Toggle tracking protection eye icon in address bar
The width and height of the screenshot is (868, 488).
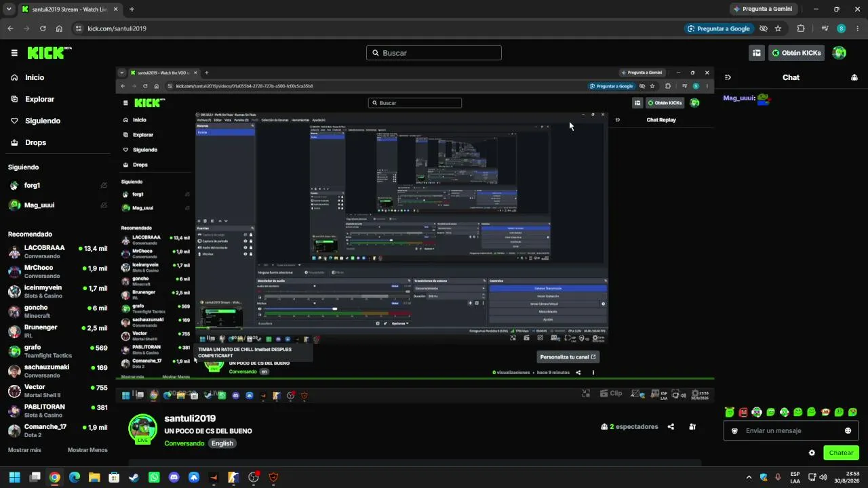pyautogui.click(x=763, y=28)
